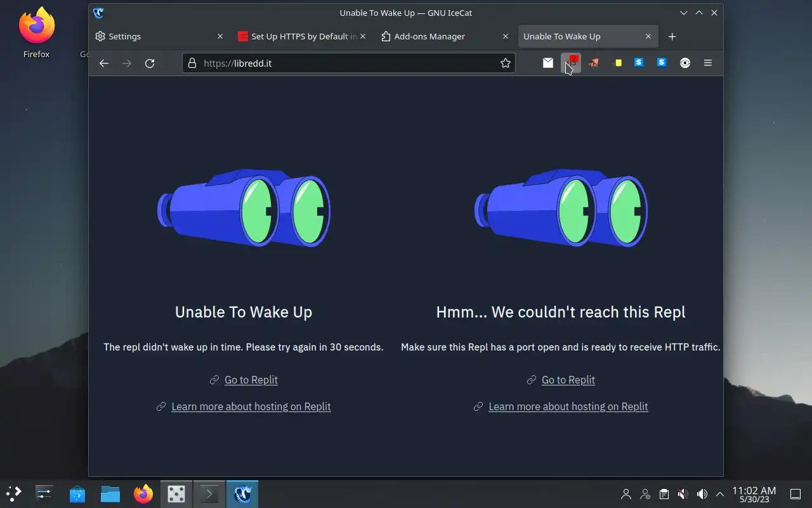Bookmark this page with the star
Image resolution: width=812 pixels, height=508 pixels.
(x=506, y=63)
